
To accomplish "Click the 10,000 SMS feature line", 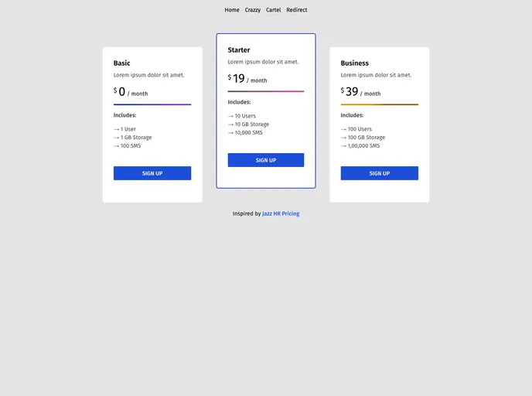I will coord(245,132).
